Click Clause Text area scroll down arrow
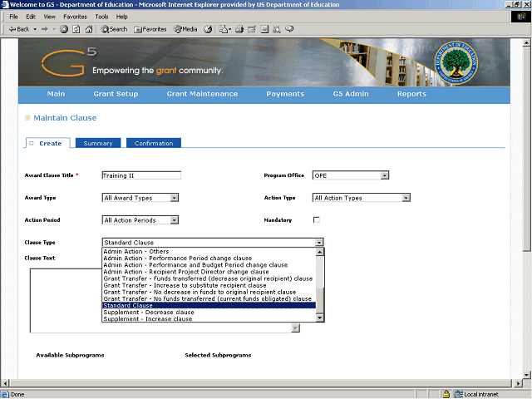532x399 pixels. (296, 328)
